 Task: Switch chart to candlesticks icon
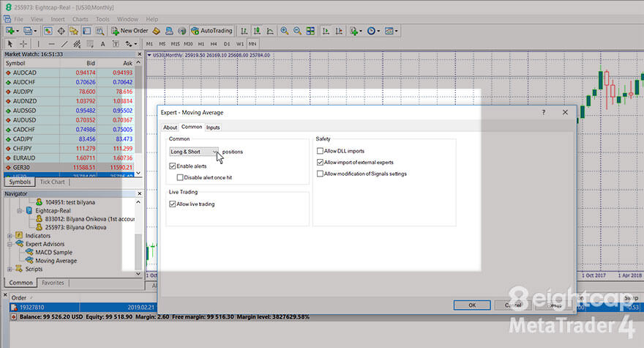coord(257,31)
